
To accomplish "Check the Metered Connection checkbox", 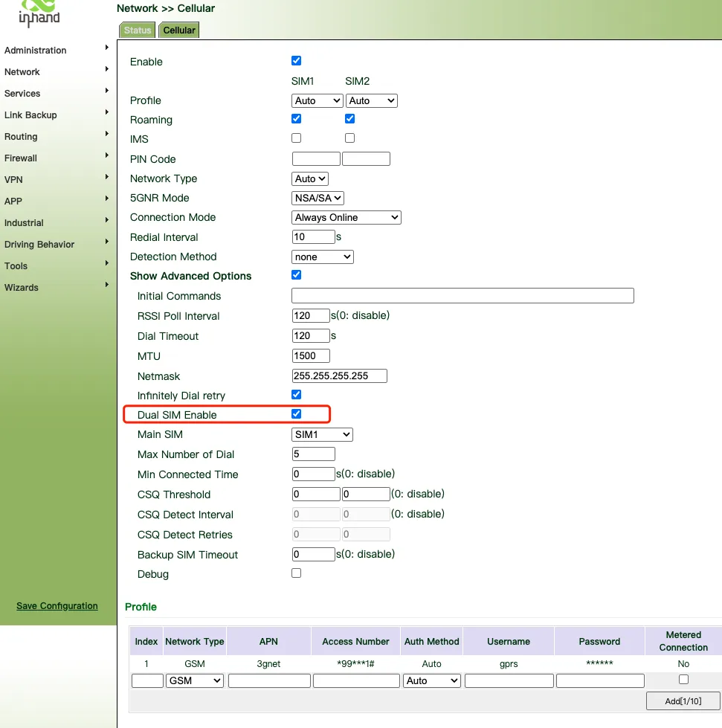I will tap(683, 679).
